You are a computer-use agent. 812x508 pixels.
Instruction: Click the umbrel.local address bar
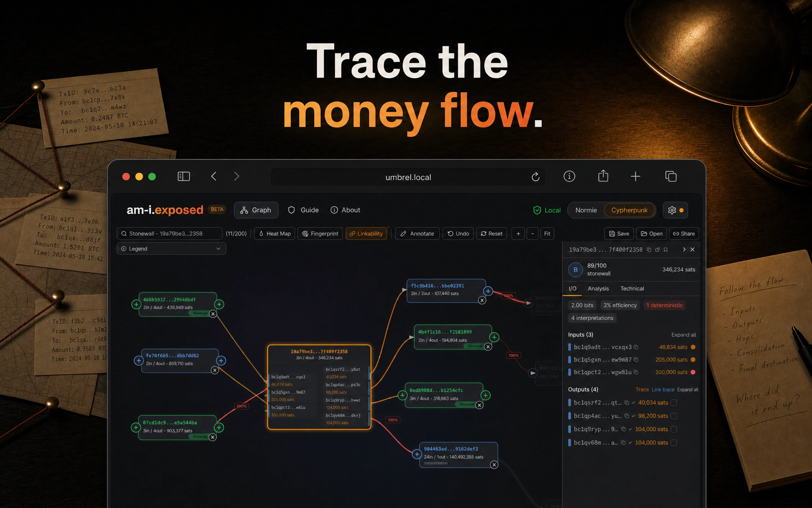tap(408, 177)
